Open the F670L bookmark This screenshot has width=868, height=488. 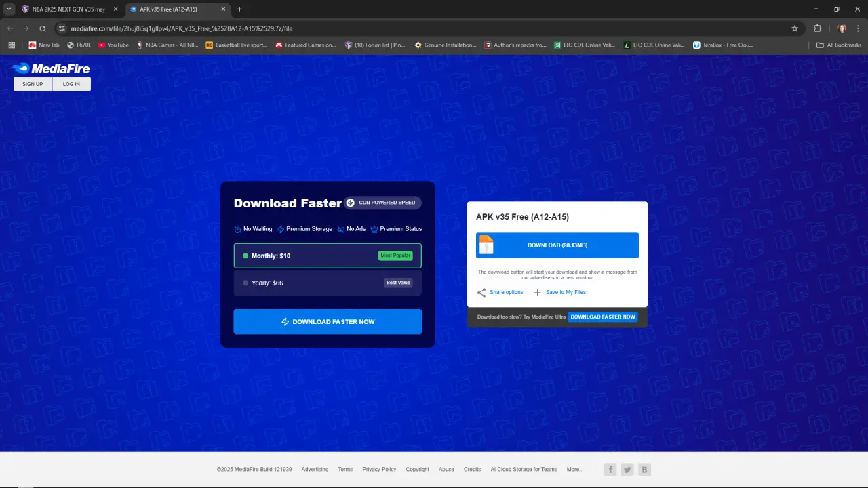[79, 45]
